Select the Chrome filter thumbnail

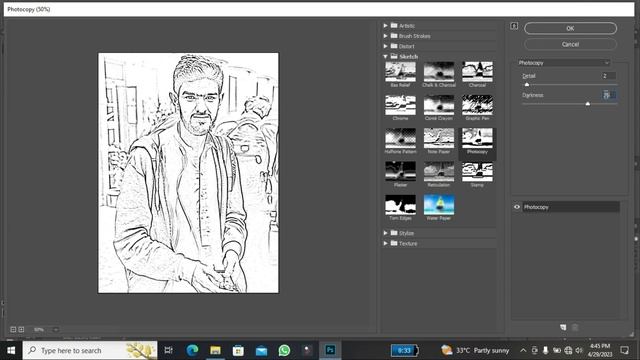click(x=400, y=105)
